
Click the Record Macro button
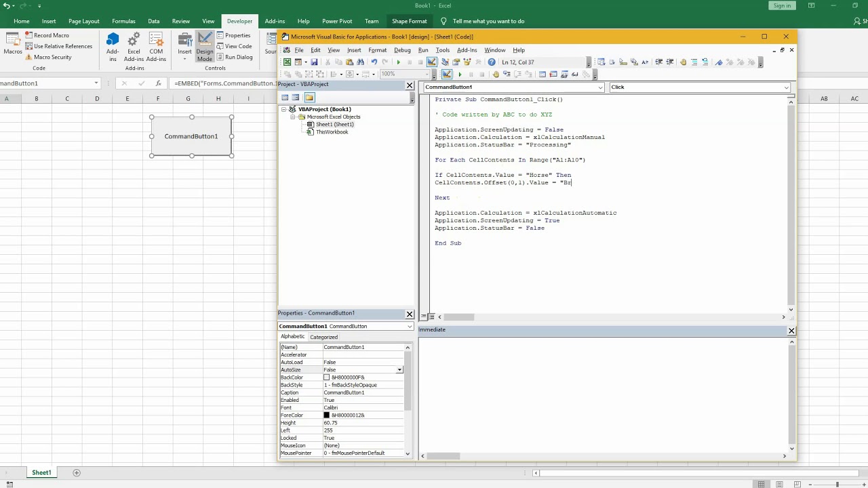tap(47, 35)
